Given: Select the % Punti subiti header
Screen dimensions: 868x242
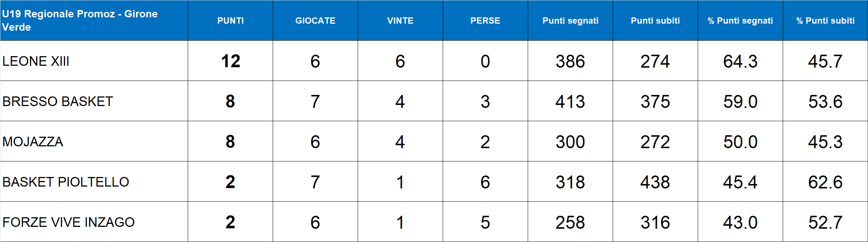Looking at the screenshot, I should [x=825, y=21].
